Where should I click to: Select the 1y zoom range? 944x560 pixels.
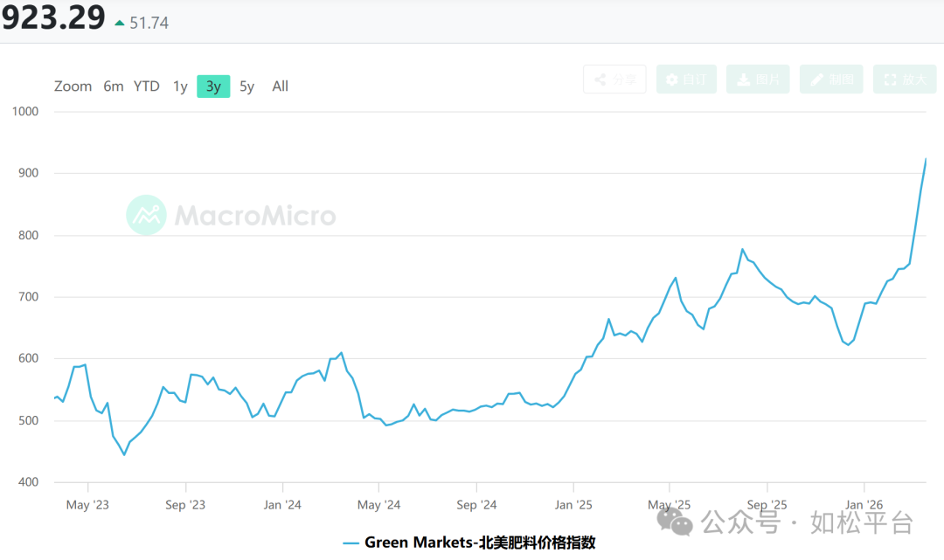180,86
